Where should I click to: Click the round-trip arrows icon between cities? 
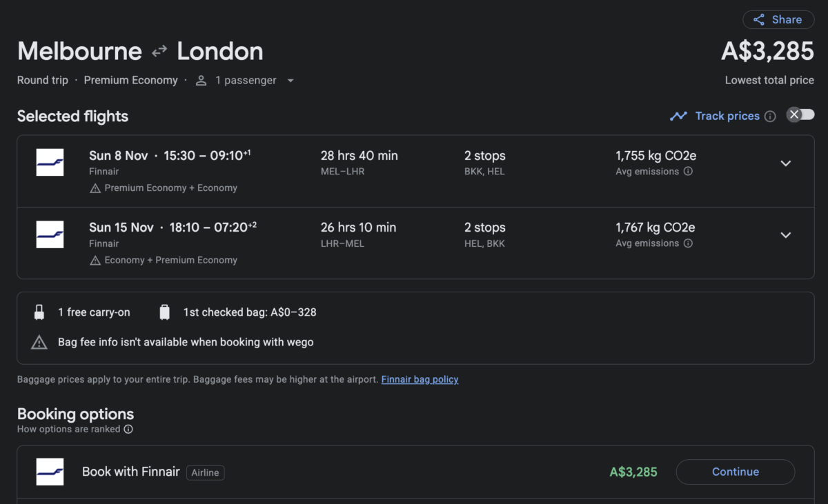tap(159, 52)
